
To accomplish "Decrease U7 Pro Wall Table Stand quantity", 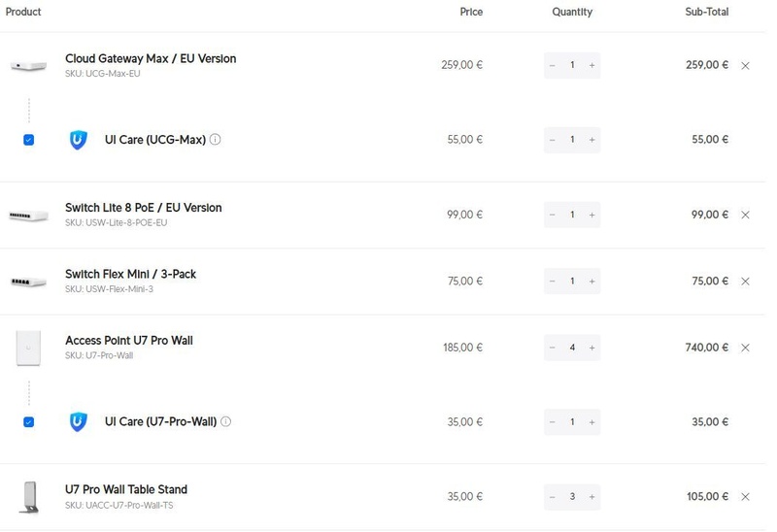I will [552, 496].
